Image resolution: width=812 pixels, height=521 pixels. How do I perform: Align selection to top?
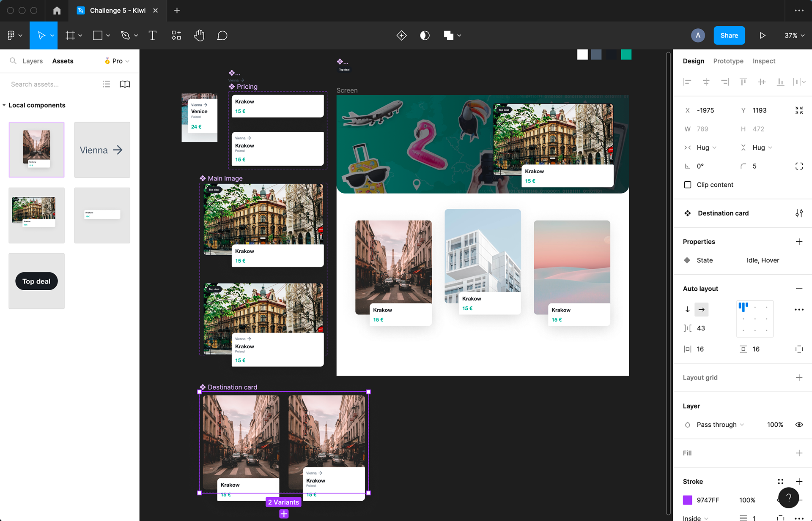click(743, 82)
